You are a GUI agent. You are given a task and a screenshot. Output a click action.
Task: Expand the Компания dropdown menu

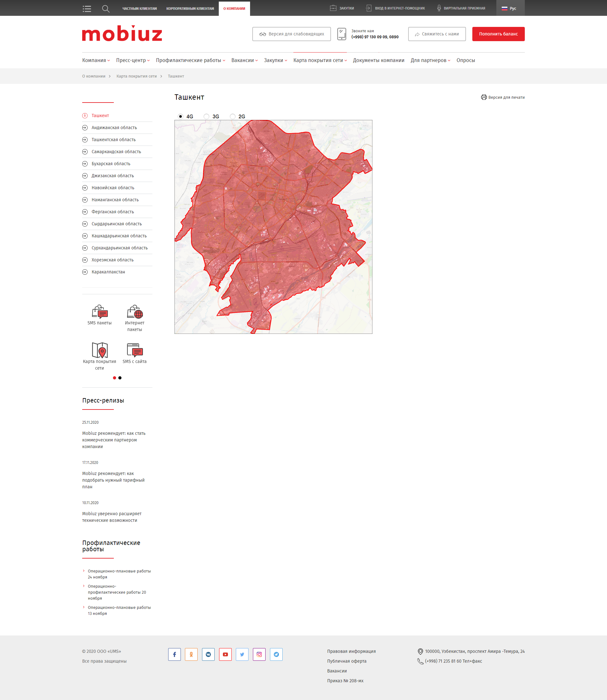coord(96,60)
